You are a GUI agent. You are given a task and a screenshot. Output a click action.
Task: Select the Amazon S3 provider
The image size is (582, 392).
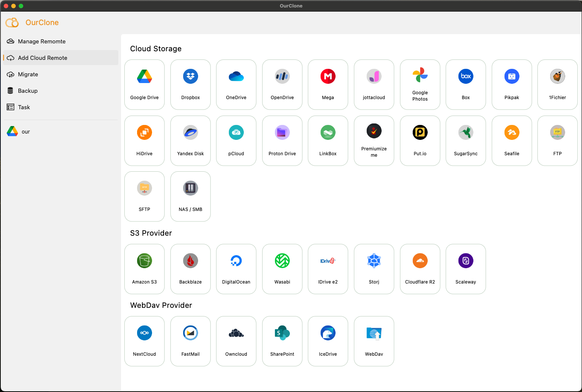[x=145, y=269]
